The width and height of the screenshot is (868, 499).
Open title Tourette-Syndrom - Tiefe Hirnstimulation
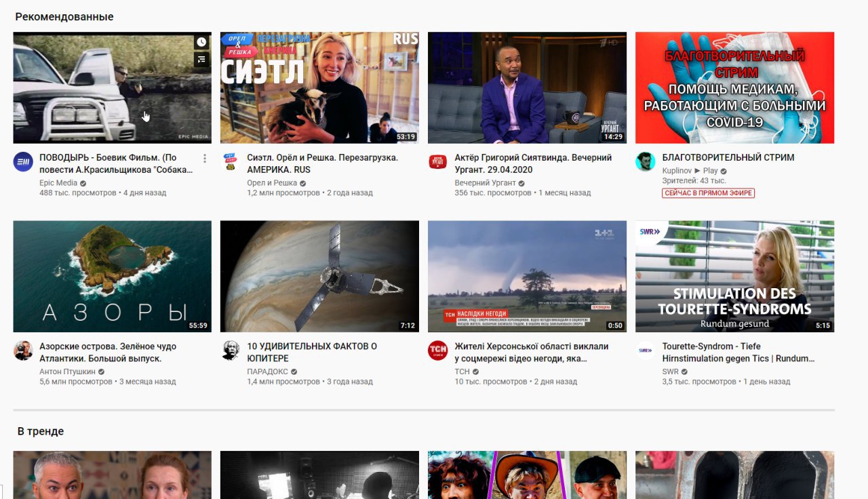(x=738, y=352)
